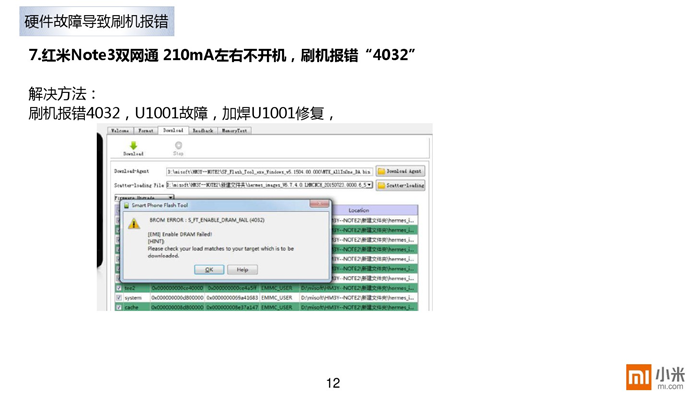This screenshot has height=397, width=692.
Task: Select the Download tab
Action: tap(173, 130)
